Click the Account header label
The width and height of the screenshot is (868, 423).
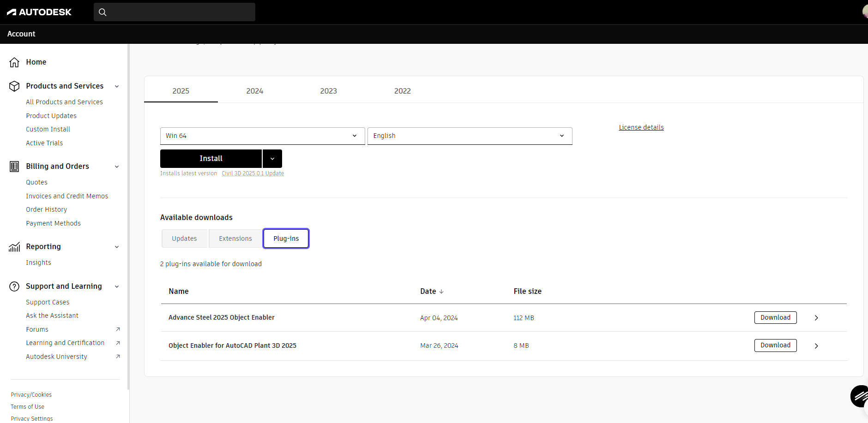click(21, 34)
